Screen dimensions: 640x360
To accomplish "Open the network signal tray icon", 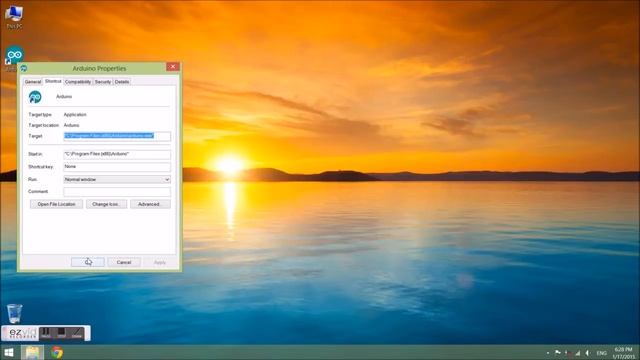I will tap(578, 353).
